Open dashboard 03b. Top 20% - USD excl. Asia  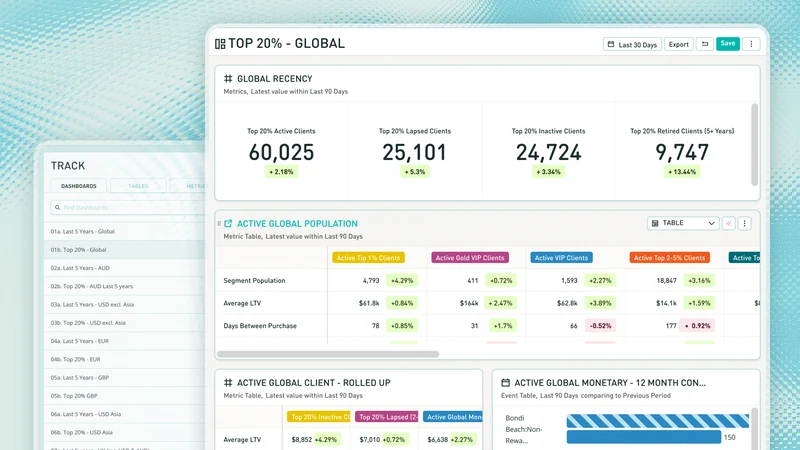pyautogui.click(x=124, y=322)
